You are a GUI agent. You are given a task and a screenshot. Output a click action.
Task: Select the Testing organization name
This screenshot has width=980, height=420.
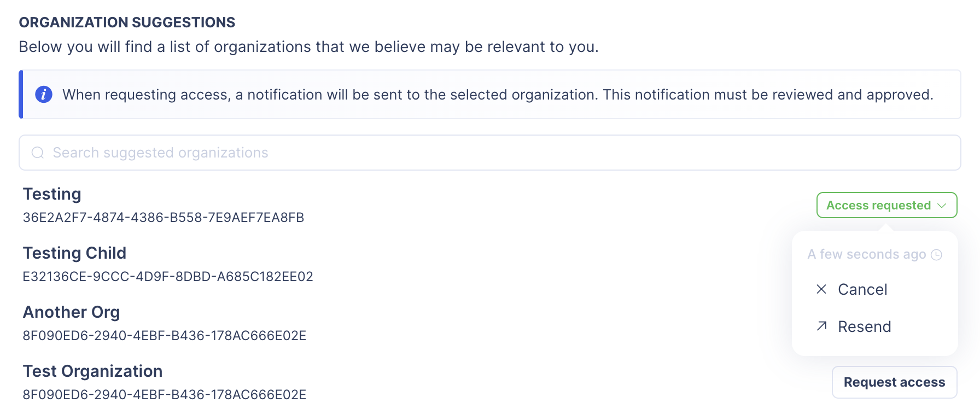pyautogui.click(x=52, y=194)
